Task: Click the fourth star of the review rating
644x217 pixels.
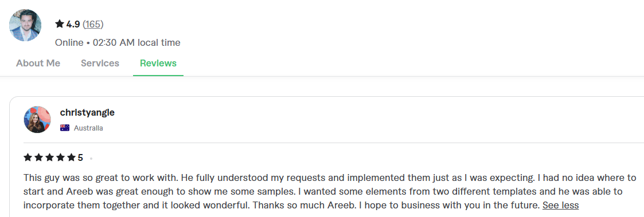Action: click(x=60, y=157)
